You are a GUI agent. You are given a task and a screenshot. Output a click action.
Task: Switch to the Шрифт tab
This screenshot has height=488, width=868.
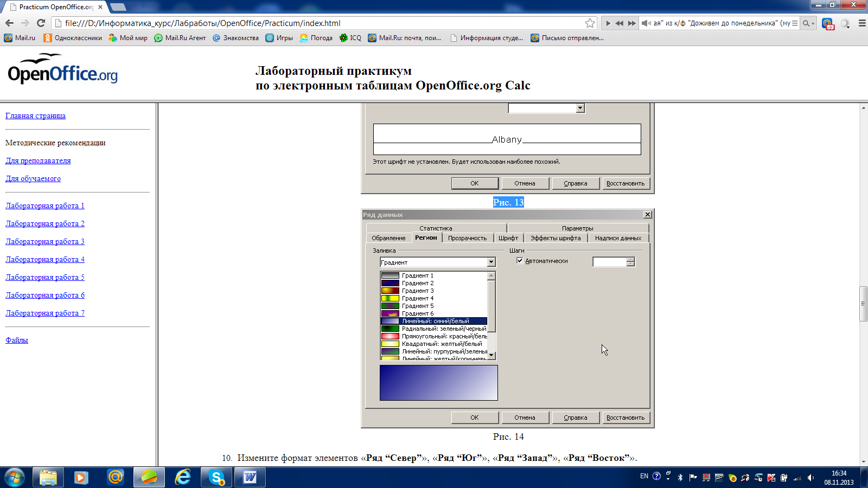(x=508, y=238)
